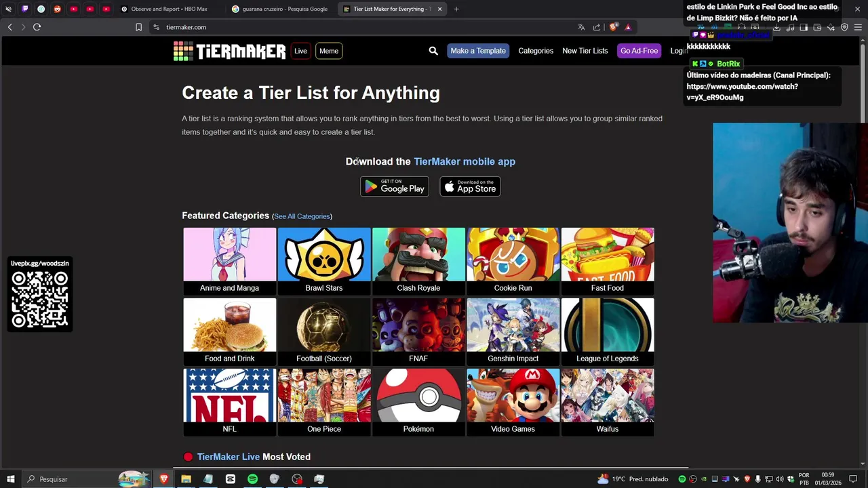Open CapCut from the taskbar

click(231, 479)
